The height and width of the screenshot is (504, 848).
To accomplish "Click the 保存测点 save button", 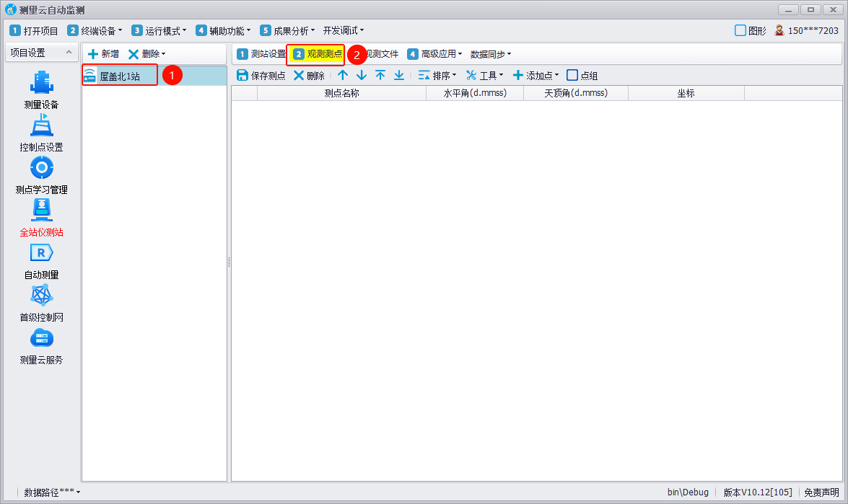I will (x=261, y=75).
